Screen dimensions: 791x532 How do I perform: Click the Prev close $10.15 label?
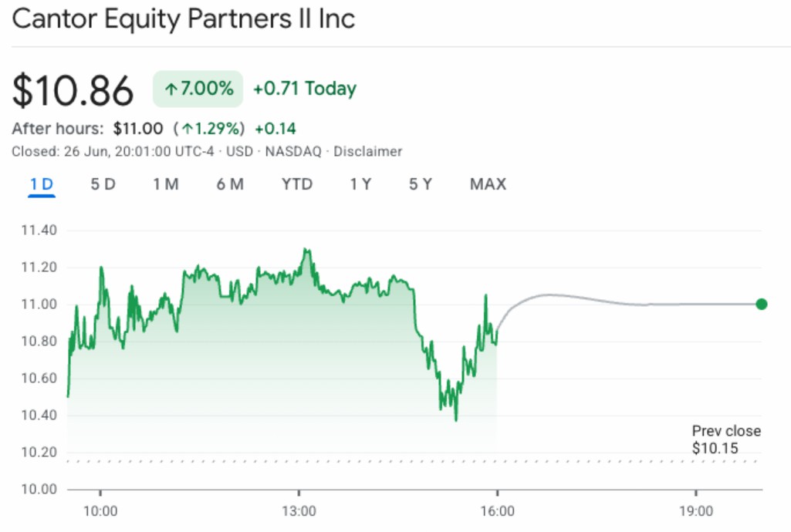point(726,439)
